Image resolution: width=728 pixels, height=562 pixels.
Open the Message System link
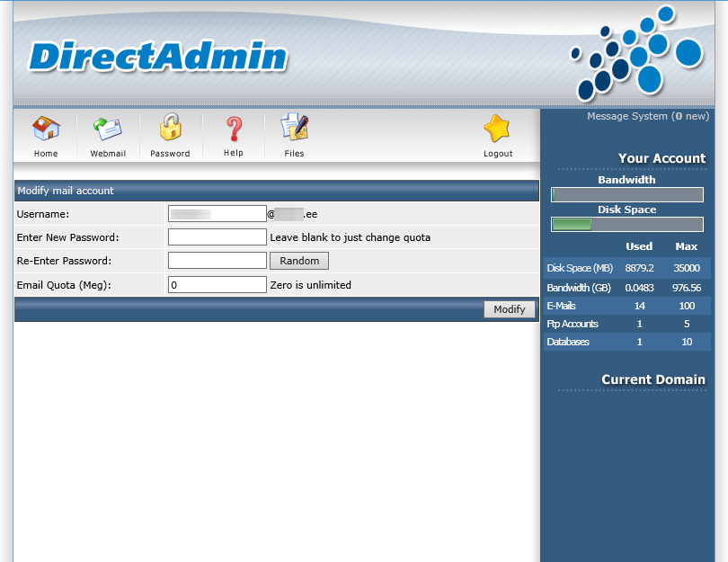[648, 116]
